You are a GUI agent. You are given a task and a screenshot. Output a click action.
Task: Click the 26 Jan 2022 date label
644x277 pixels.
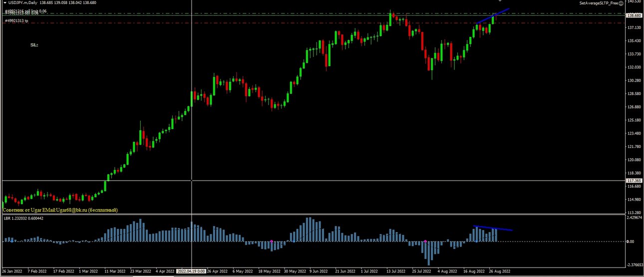pyautogui.click(x=12, y=271)
